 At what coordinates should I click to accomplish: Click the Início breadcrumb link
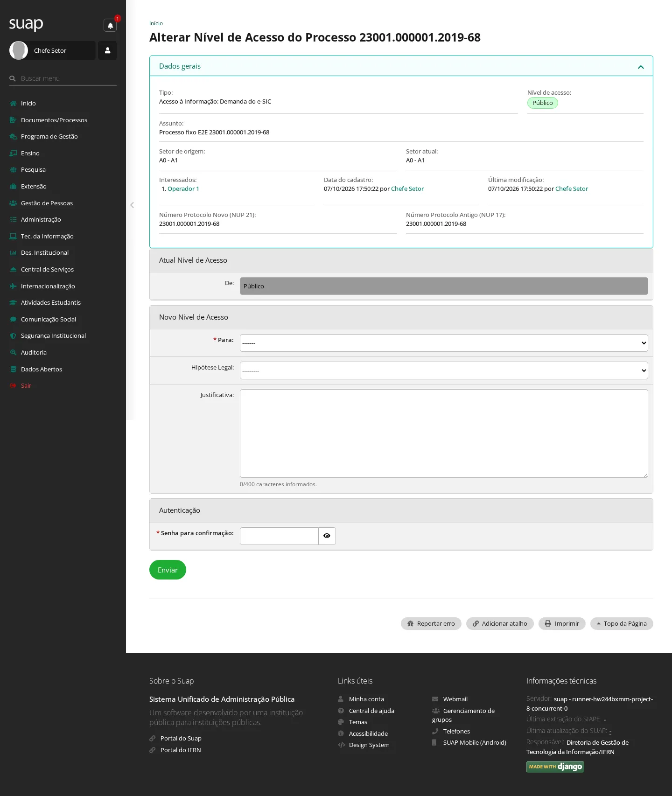[156, 23]
